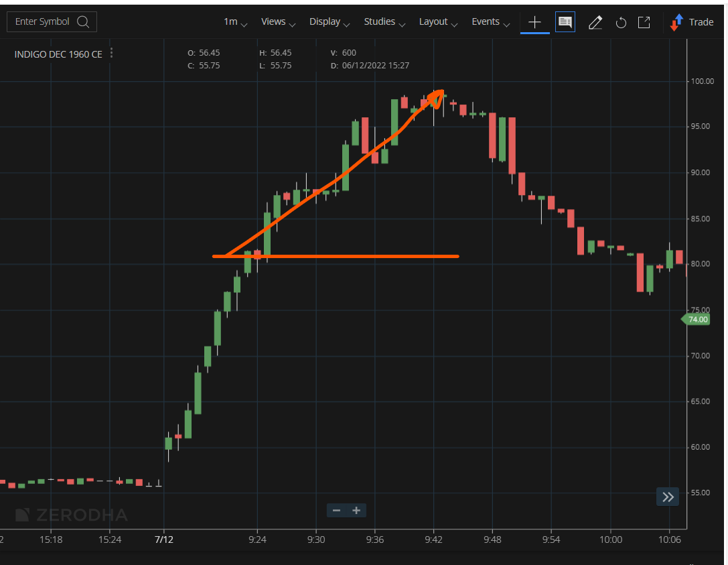
Task: Open the Display dropdown menu
Action: coord(330,22)
